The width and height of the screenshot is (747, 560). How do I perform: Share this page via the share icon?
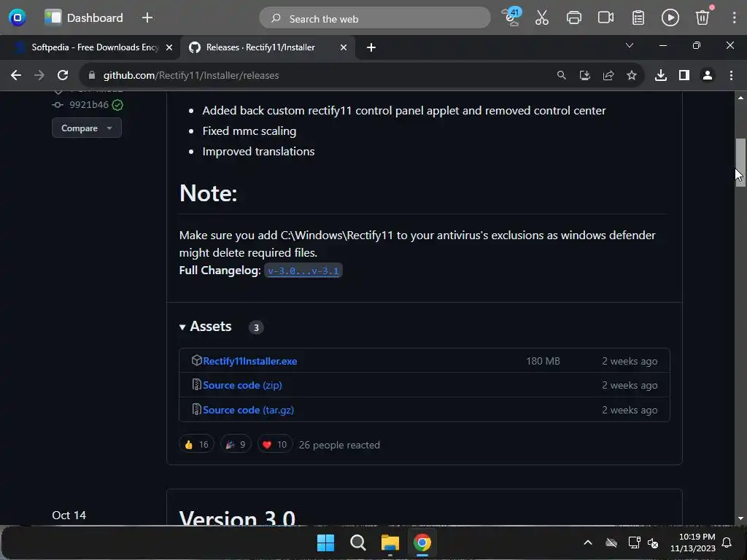point(608,75)
